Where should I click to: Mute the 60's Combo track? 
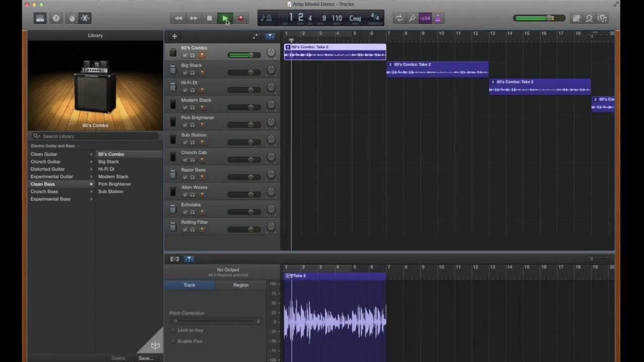click(185, 55)
